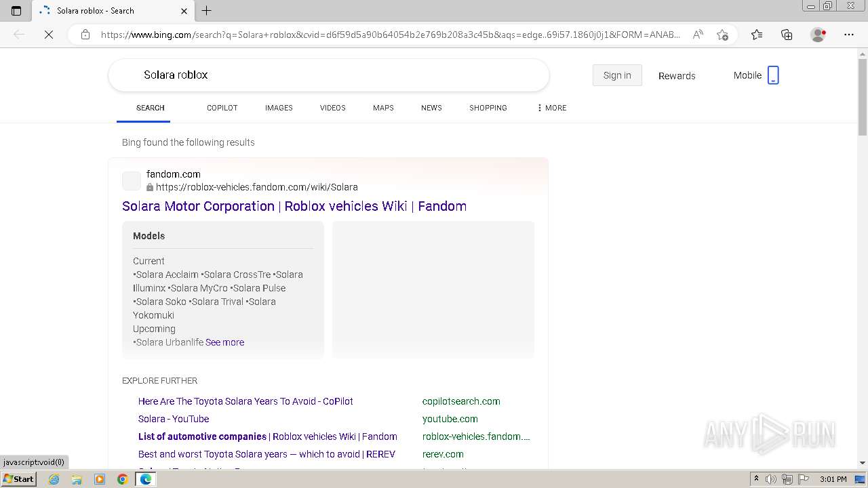Close the Solara roblox search tab
This screenshot has height=488, width=868.
tap(184, 11)
